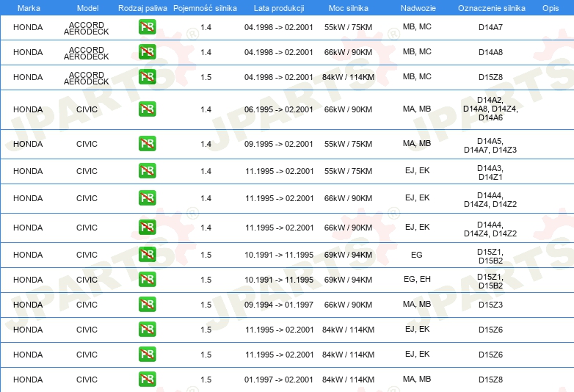The height and width of the screenshot is (392, 574).
Task: Click the D15Z8 code in the Accord Aerodeck row
Action: (490, 77)
